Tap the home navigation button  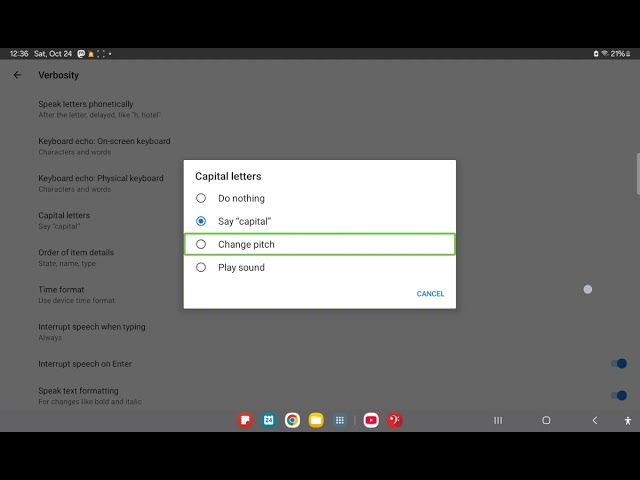(x=546, y=420)
